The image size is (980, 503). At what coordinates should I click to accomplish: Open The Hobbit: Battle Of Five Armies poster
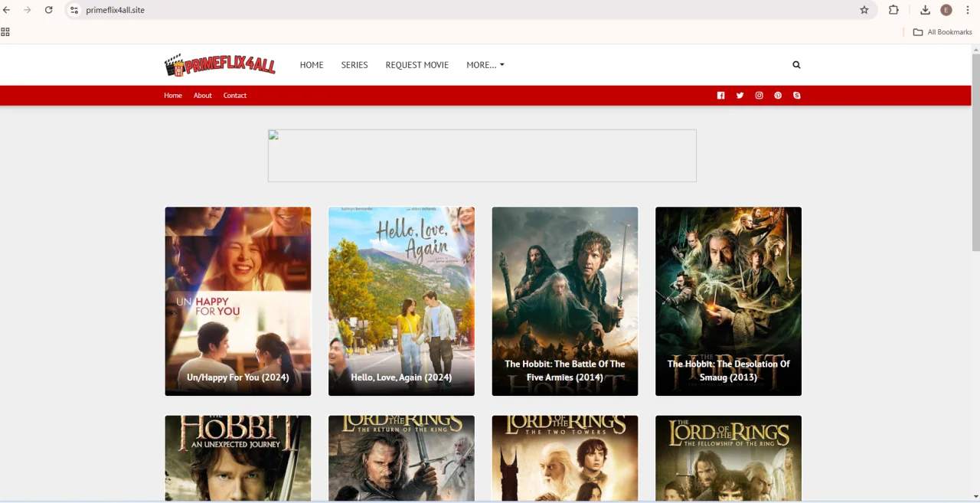click(x=565, y=301)
